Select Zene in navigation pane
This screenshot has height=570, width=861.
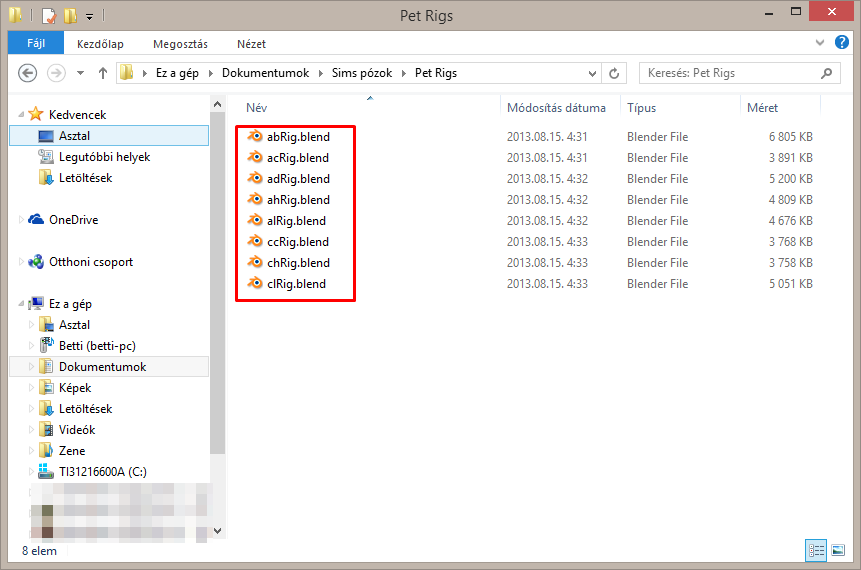(x=71, y=450)
